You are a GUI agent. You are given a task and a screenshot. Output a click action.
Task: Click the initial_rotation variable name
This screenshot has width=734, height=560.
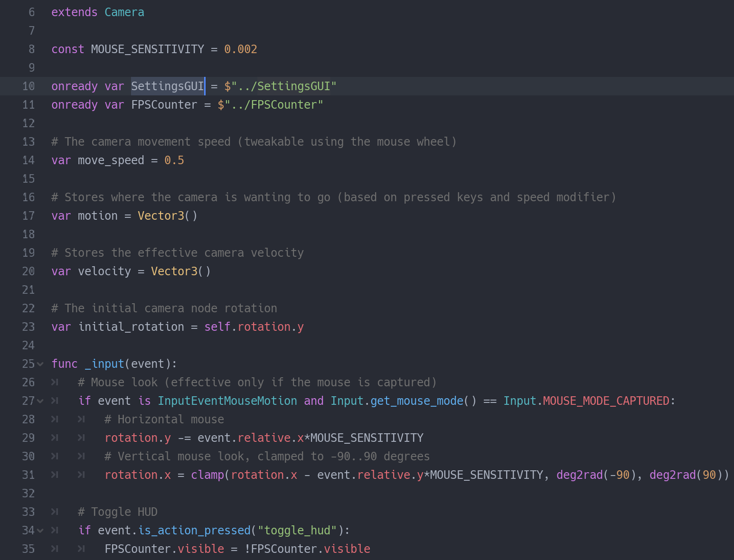pos(131,327)
